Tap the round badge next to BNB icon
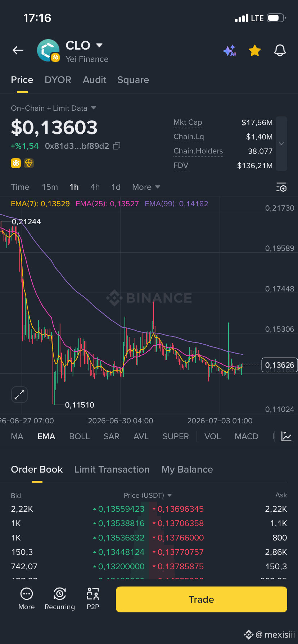This screenshot has height=644, width=298. point(29,163)
